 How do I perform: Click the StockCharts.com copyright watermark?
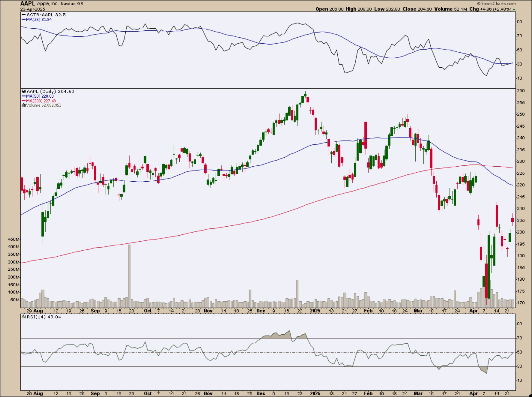tap(496, 3)
